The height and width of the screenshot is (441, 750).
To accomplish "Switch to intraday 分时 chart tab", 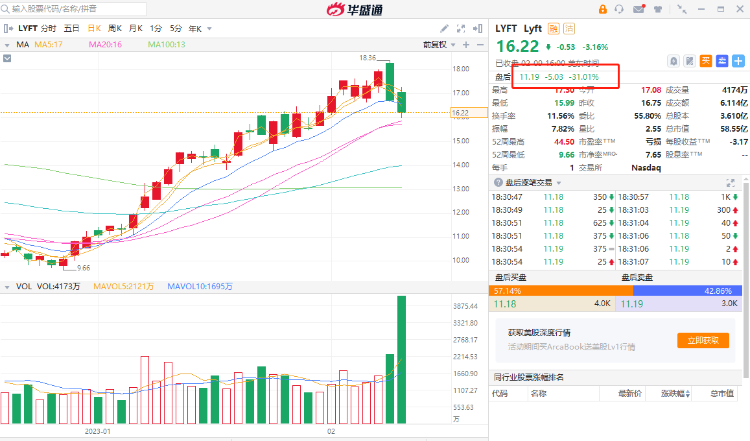I will (x=48, y=29).
